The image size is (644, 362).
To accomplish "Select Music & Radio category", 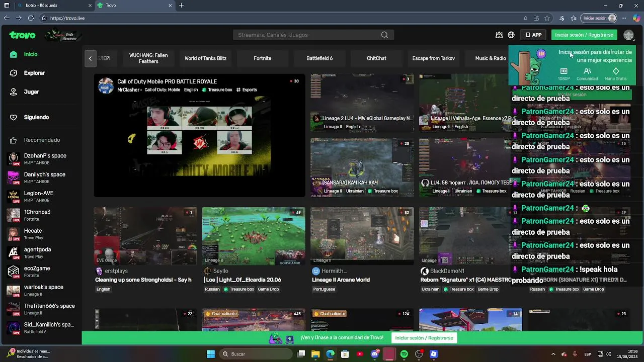I will [x=491, y=58].
